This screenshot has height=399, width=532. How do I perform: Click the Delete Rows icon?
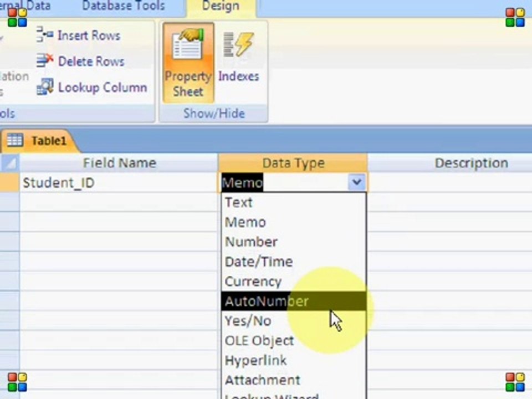click(44, 61)
